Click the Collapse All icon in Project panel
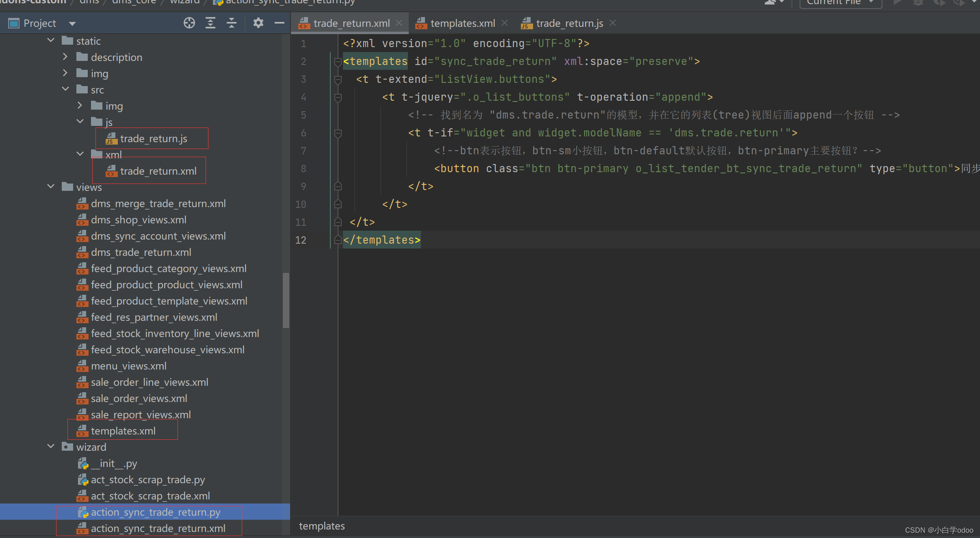Viewport: 980px width, 538px height. 231,23
